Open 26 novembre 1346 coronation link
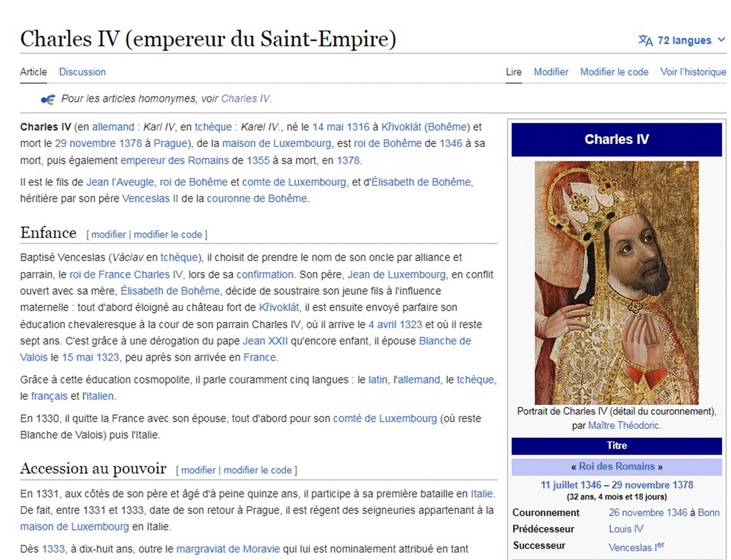 click(x=648, y=513)
